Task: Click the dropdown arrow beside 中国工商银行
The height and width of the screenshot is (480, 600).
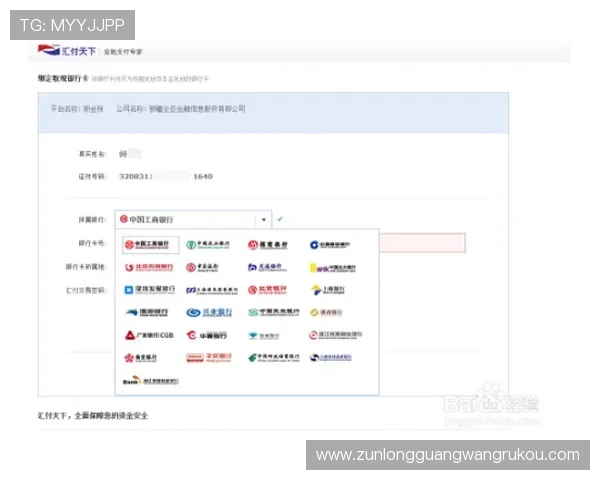Action: click(x=264, y=220)
